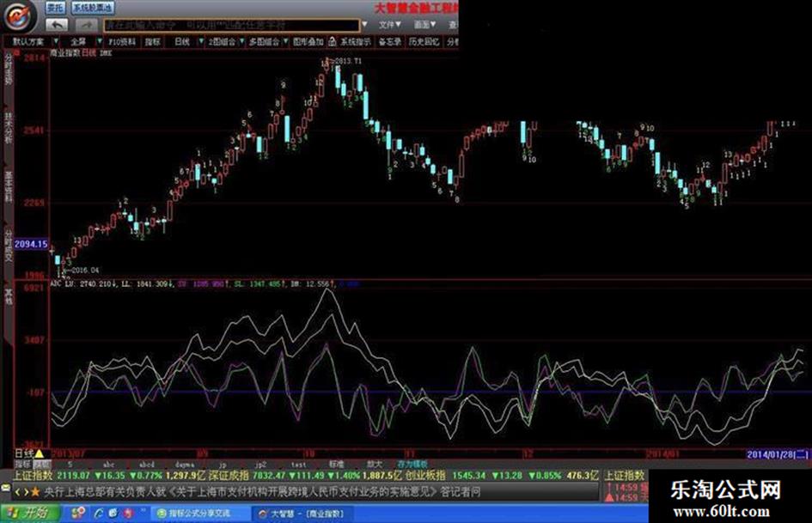Switch to 全屏 full screen mode
Screen dimensions: 812x523
[x=78, y=41]
